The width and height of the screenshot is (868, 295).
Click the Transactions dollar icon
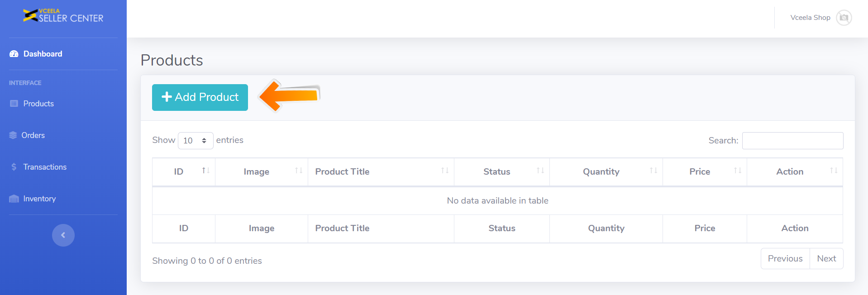tap(14, 167)
